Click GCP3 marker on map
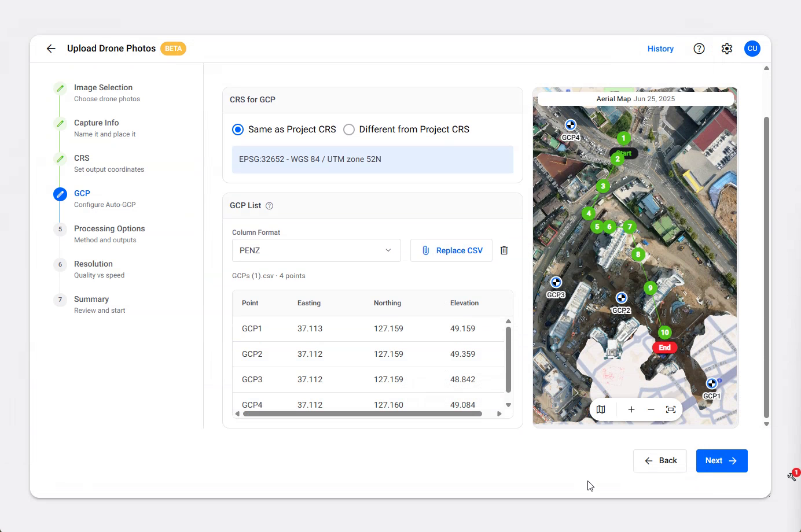 [x=556, y=282]
